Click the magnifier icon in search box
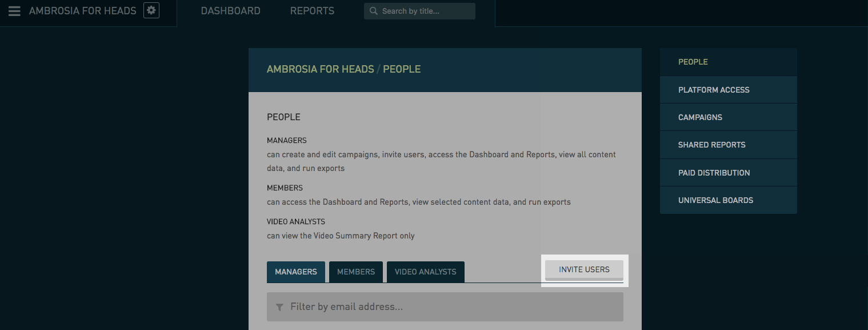 [x=374, y=11]
